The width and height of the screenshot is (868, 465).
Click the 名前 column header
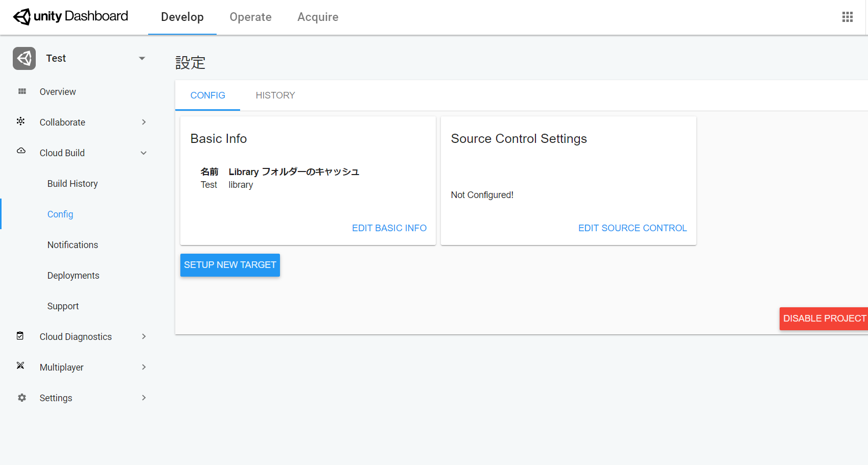pyautogui.click(x=209, y=172)
